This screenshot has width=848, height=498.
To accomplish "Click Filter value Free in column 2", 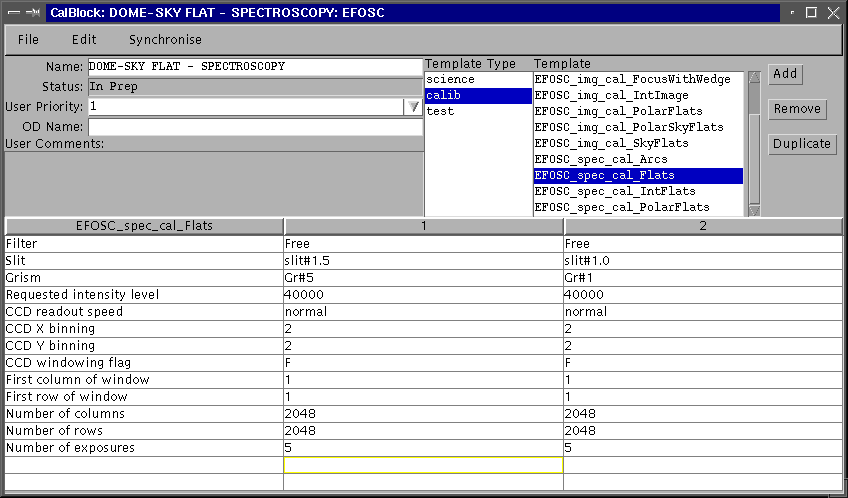I will [x=703, y=244].
